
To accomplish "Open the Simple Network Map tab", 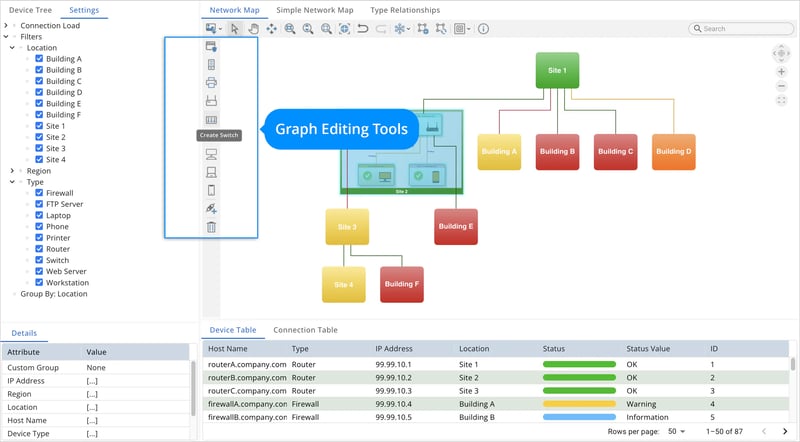I will 315,10.
